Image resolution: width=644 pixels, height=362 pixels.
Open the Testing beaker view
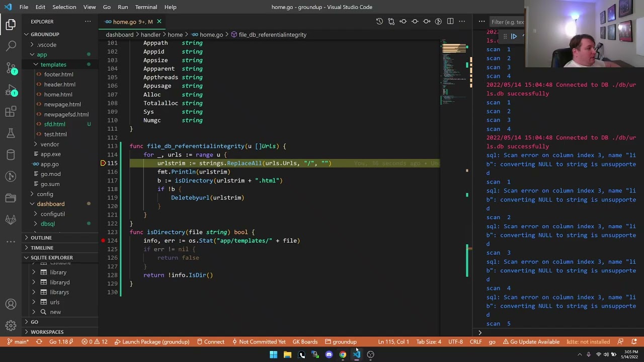click(11, 133)
